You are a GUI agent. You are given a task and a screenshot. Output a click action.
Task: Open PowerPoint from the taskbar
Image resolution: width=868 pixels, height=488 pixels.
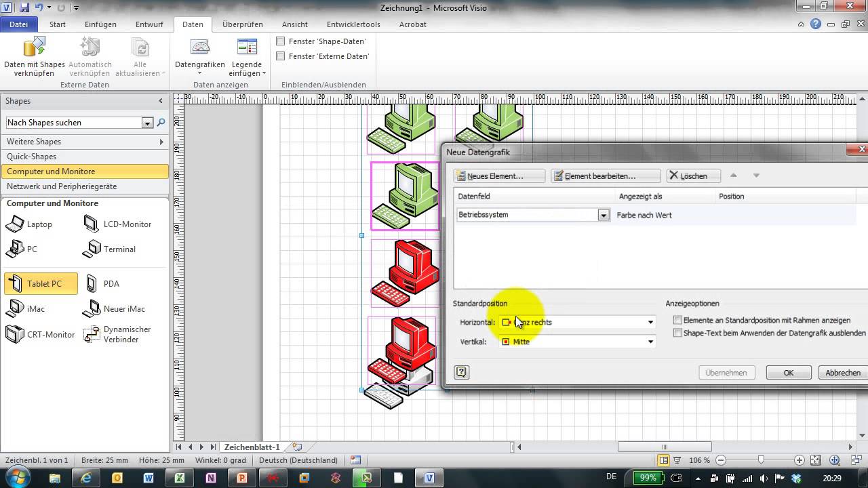[241, 478]
